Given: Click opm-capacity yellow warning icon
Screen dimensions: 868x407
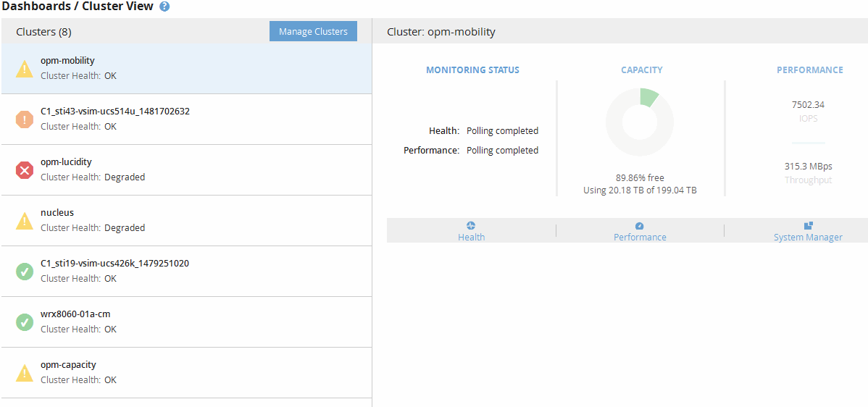Looking at the screenshot, I should (x=25, y=373).
